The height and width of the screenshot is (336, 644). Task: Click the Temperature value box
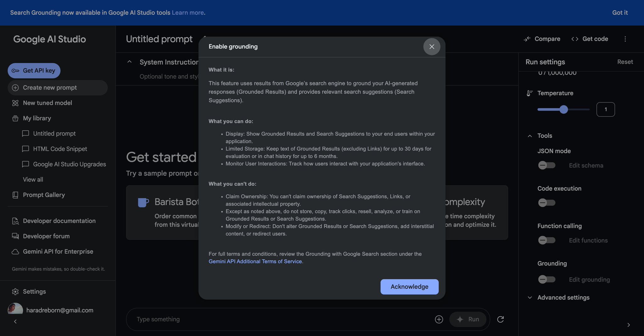[x=605, y=109]
